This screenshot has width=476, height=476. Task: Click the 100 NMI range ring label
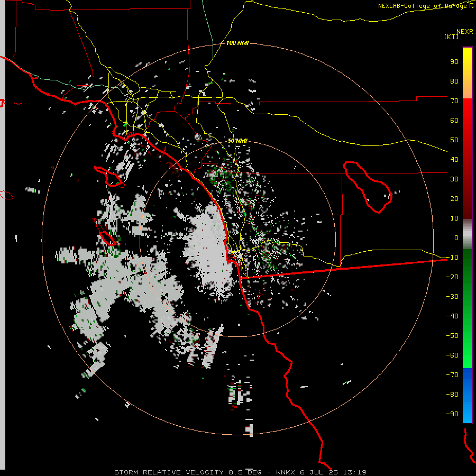point(237,43)
